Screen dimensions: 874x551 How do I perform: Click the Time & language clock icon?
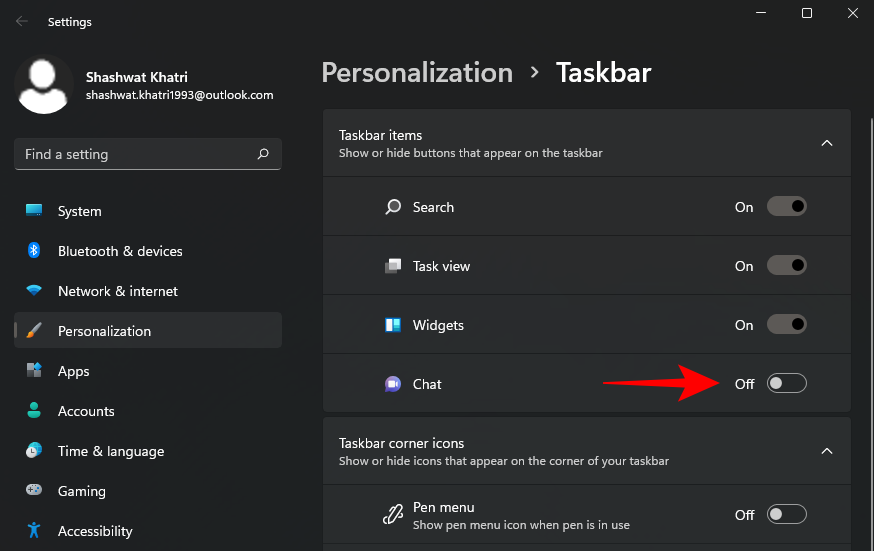[x=34, y=451]
